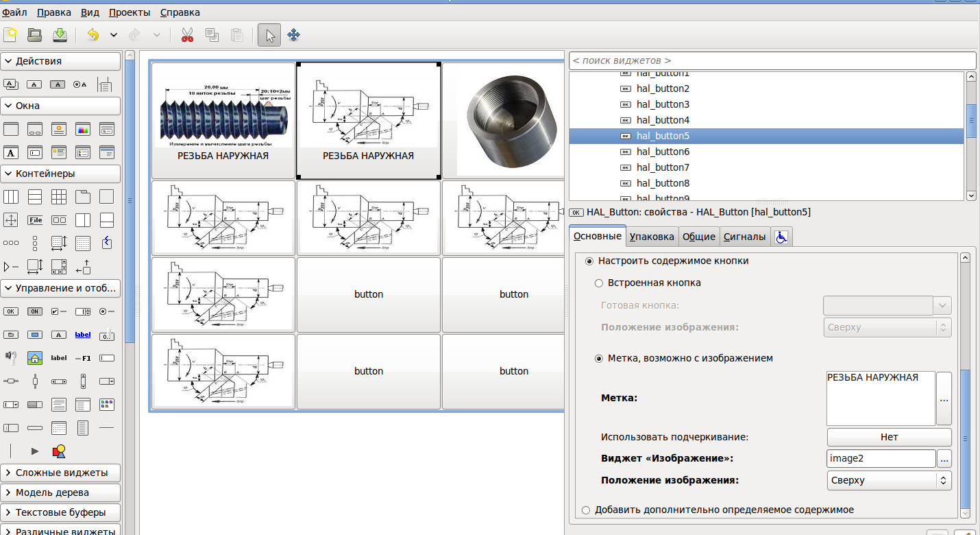Open the Вид menu

(x=90, y=12)
